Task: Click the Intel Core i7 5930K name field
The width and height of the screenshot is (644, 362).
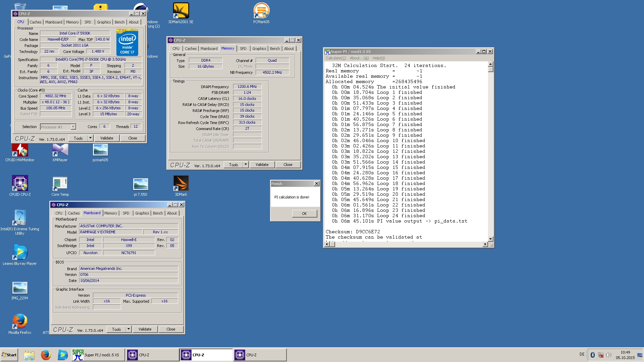Action: 75,33
